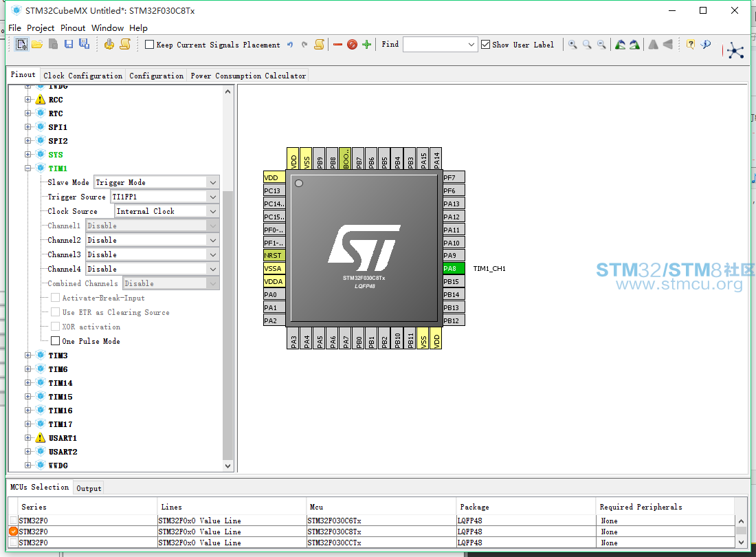Open the File menu
Image resolution: width=756 pixels, height=557 pixels.
tap(14, 28)
